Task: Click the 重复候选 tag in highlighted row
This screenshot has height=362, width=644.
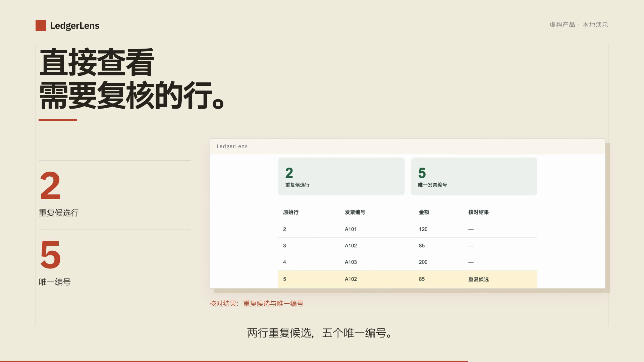Action: coord(478,279)
